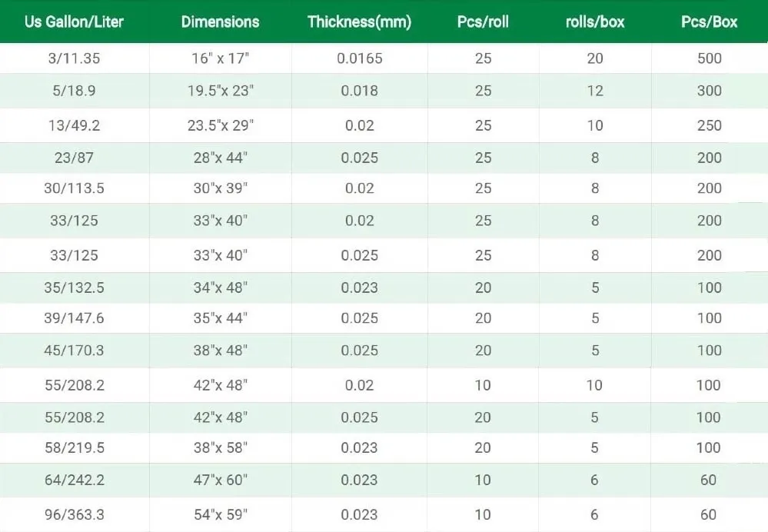
Task: Select the 0.0165 thickness cell
Action: point(359,58)
